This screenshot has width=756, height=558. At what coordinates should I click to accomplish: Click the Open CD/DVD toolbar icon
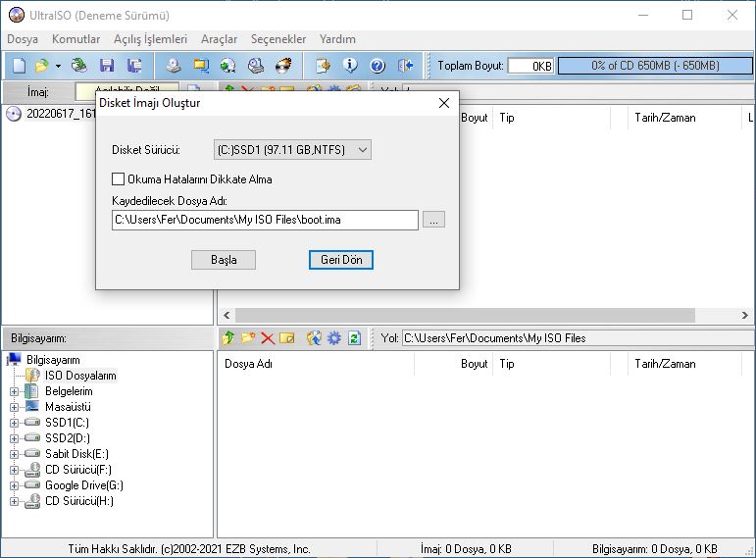click(78, 65)
